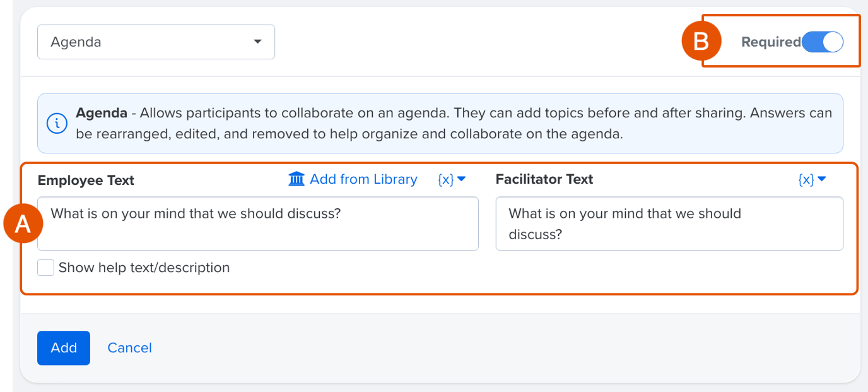Click the blue Add button
868x392 pixels.
coord(64,348)
